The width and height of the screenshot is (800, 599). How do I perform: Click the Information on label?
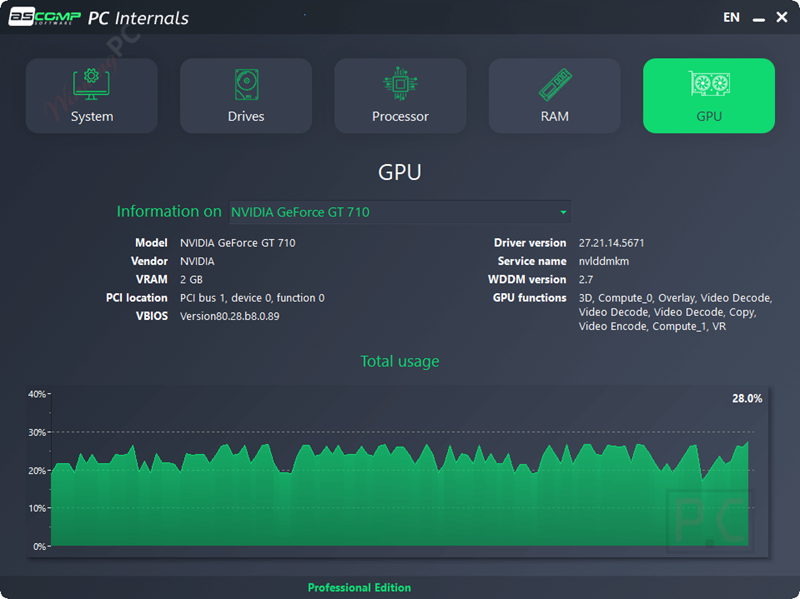pos(169,211)
